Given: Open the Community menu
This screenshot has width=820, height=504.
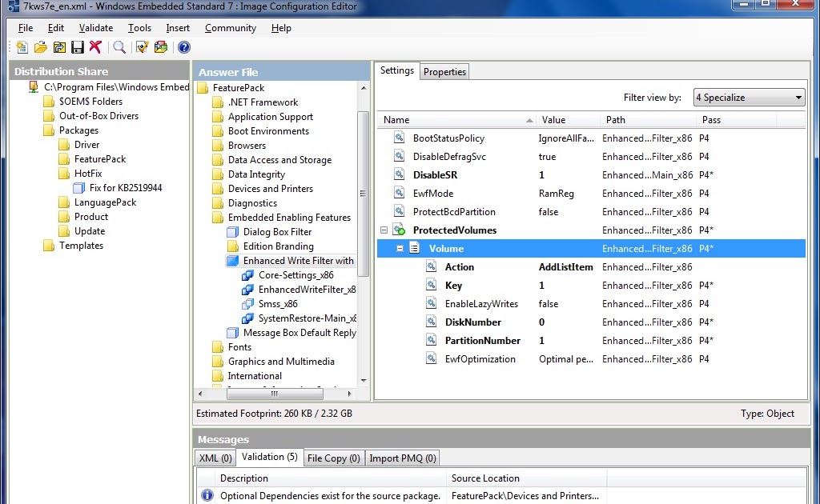Looking at the screenshot, I should pos(230,28).
